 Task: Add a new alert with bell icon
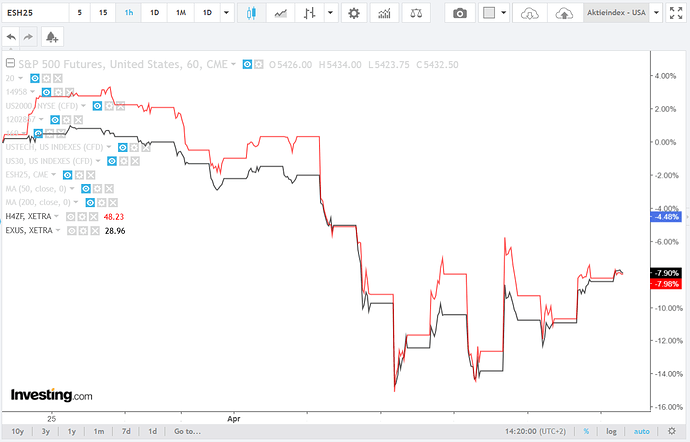(x=52, y=37)
